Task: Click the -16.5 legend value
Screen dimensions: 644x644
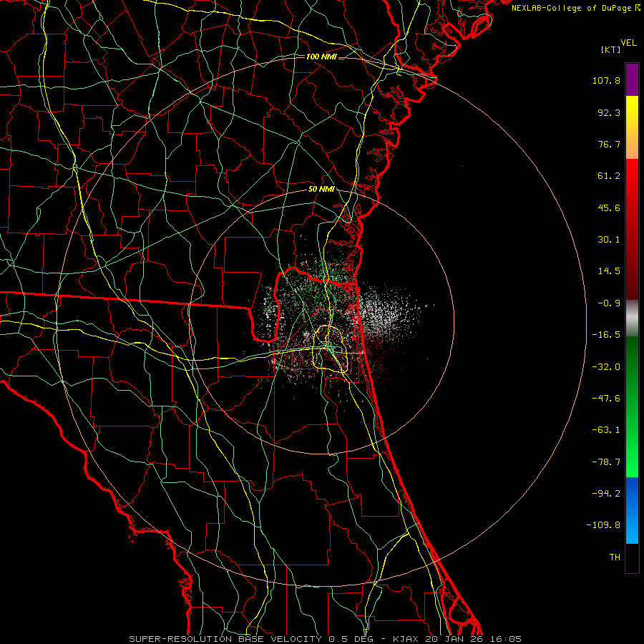Action: point(606,335)
